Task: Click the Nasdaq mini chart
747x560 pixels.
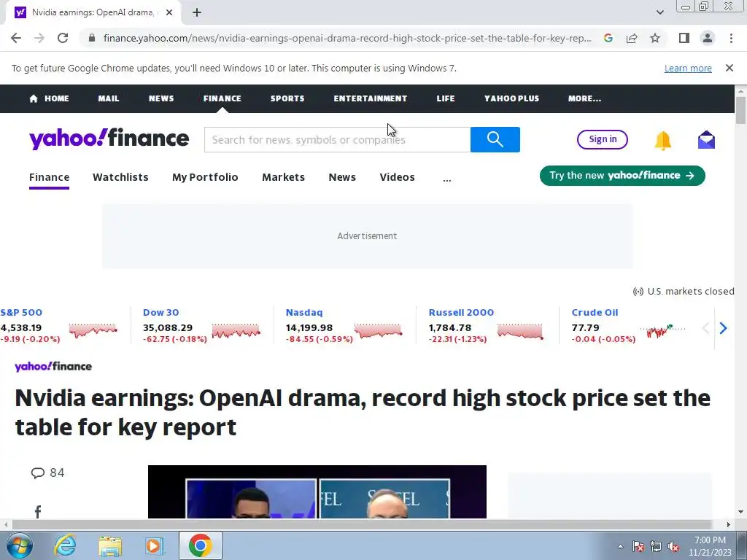Action: pos(379,330)
